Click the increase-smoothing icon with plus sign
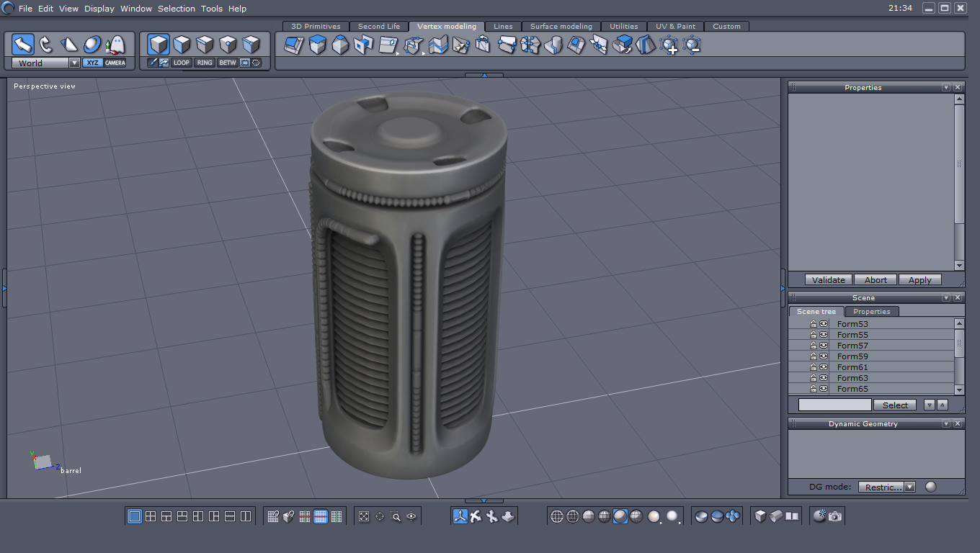Screen dimensions: 980x553 click(x=669, y=45)
